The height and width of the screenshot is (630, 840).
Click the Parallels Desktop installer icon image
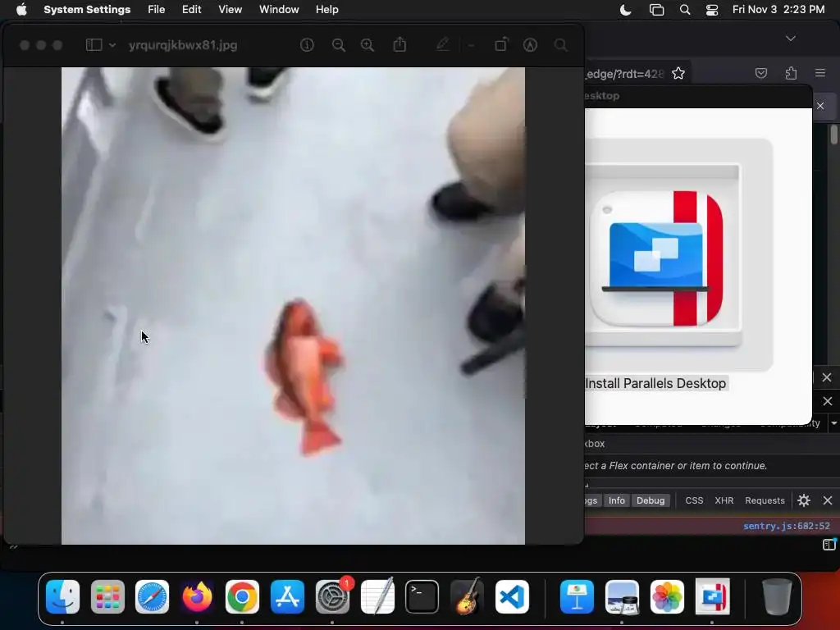click(656, 258)
